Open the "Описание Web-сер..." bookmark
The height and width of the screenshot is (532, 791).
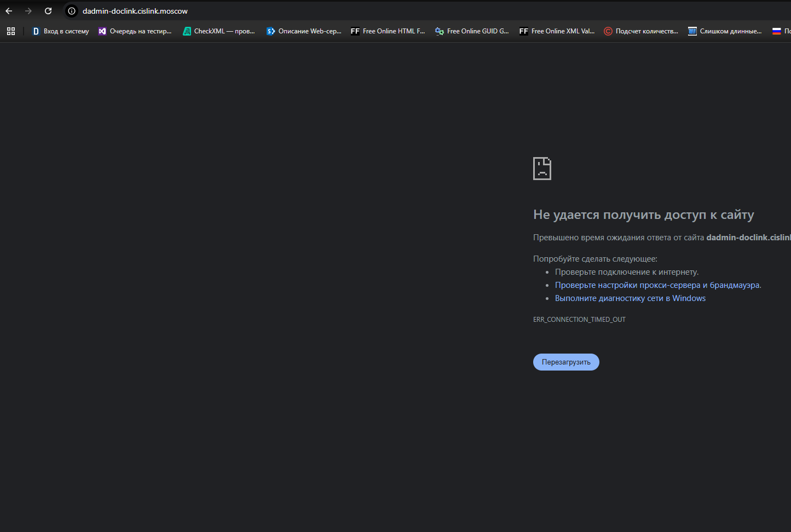(x=304, y=31)
